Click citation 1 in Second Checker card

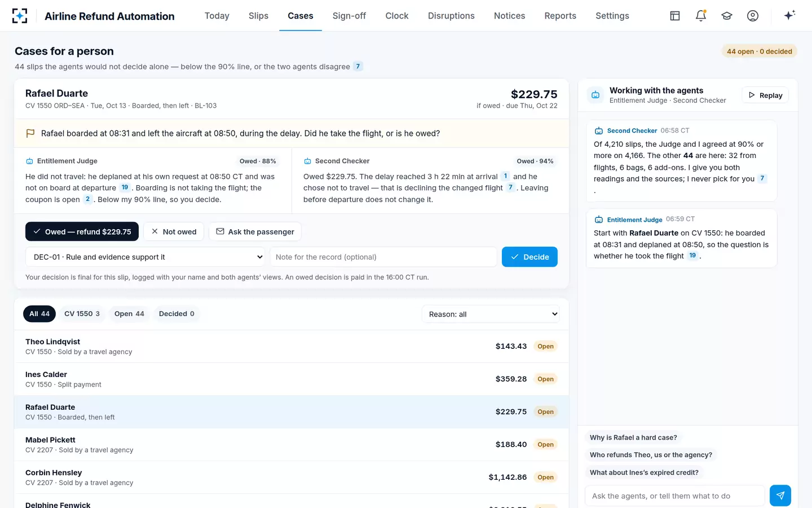[x=505, y=176]
